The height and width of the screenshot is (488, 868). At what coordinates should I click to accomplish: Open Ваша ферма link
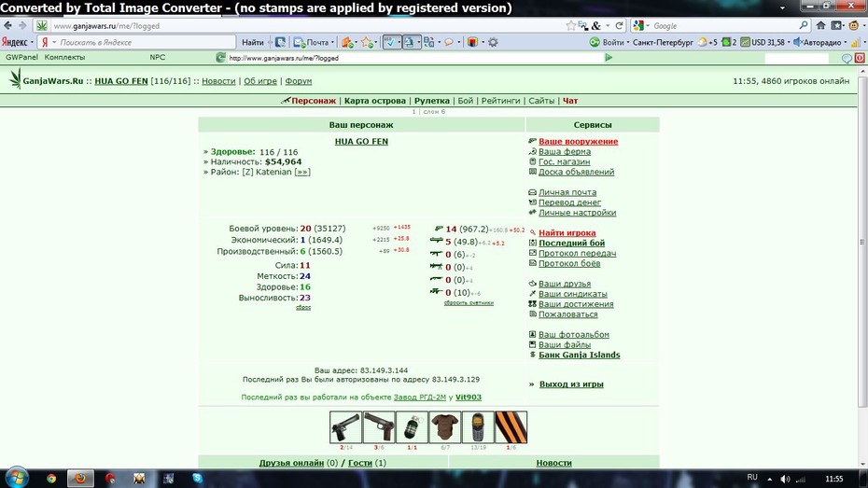click(565, 151)
